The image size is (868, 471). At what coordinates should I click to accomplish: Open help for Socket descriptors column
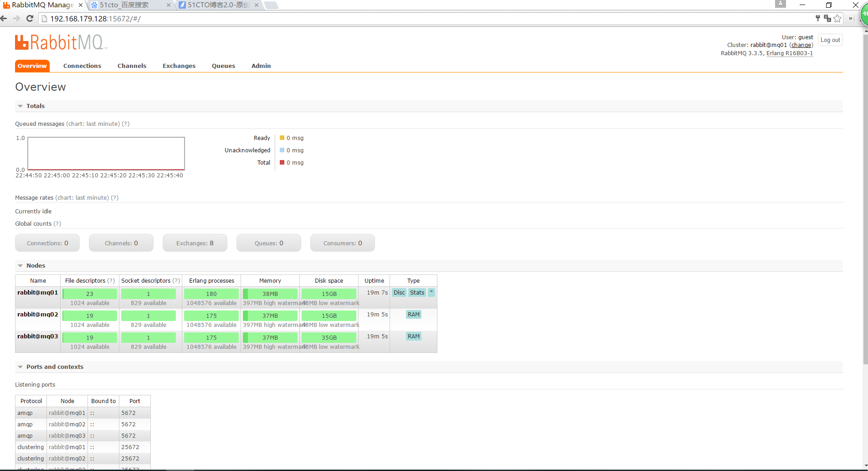pos(176,280)
